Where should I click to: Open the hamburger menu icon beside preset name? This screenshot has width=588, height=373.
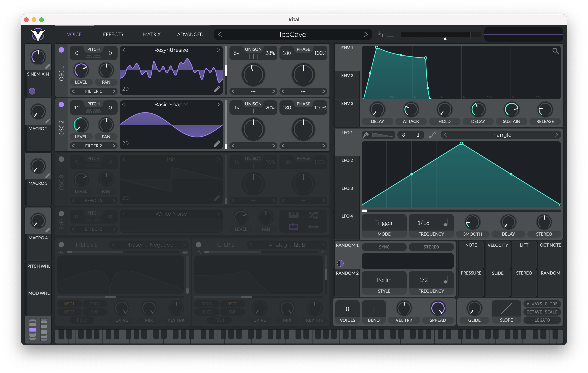(x=390, y=34)
